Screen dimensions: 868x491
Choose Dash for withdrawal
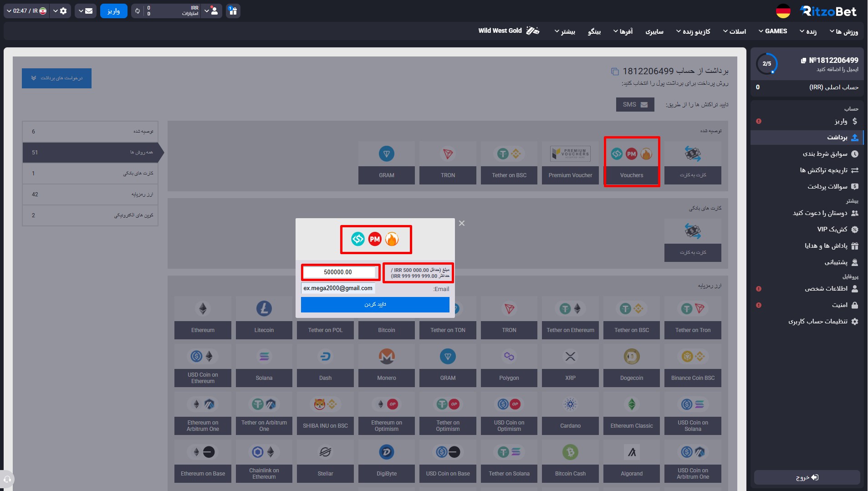pyautogui.click(x=325, y=365)
